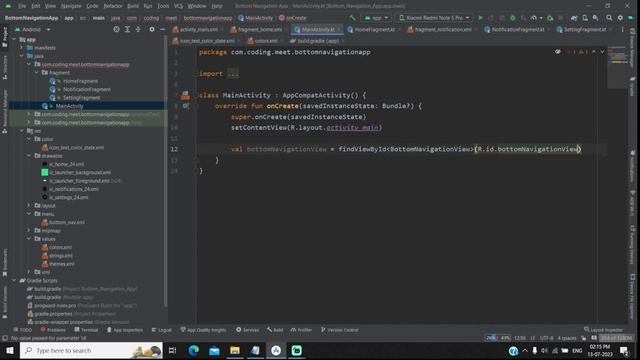640x360 pixels.
Task: Open the File menu
Action: [x=22, y=6]
